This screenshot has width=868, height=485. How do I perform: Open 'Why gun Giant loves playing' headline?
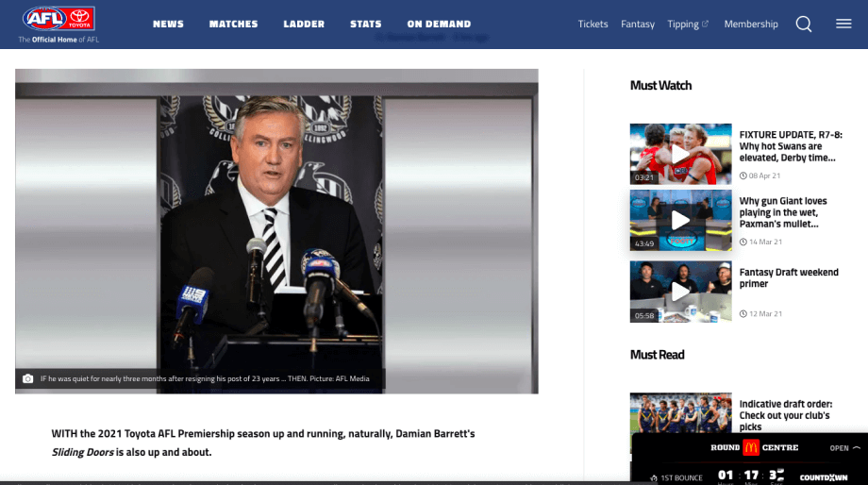[x=783, y=212]
